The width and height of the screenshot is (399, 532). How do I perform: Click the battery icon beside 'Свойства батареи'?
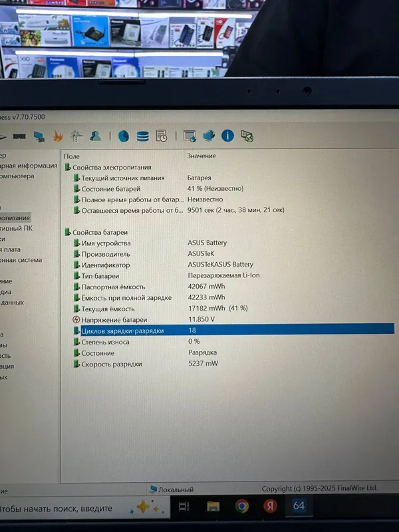coord(68,232)
